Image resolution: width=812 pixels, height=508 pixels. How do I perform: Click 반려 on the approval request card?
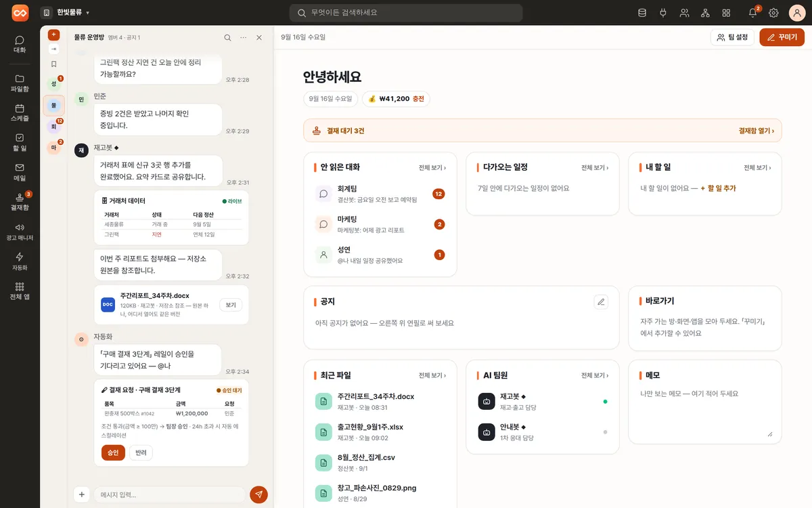141,452
